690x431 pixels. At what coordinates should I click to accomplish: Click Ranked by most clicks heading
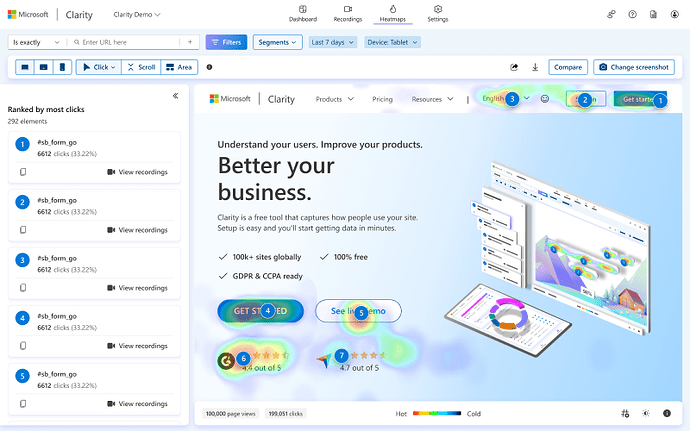46,109
